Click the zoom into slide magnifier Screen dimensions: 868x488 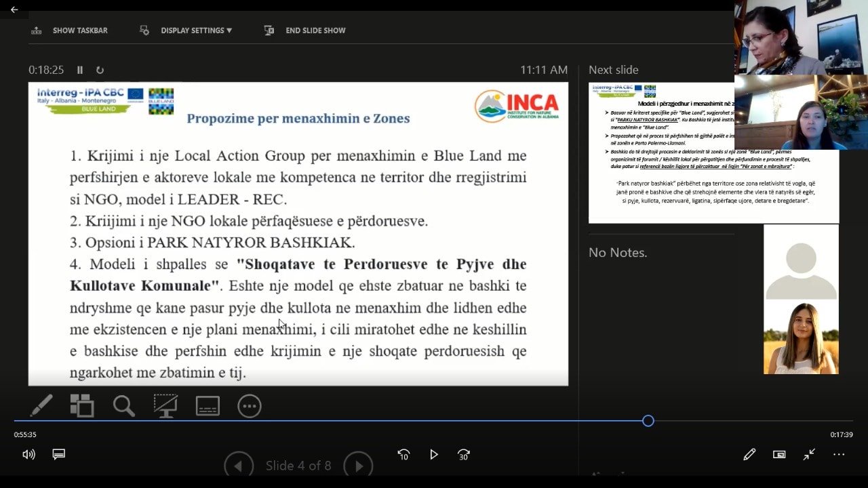(124, 406)
